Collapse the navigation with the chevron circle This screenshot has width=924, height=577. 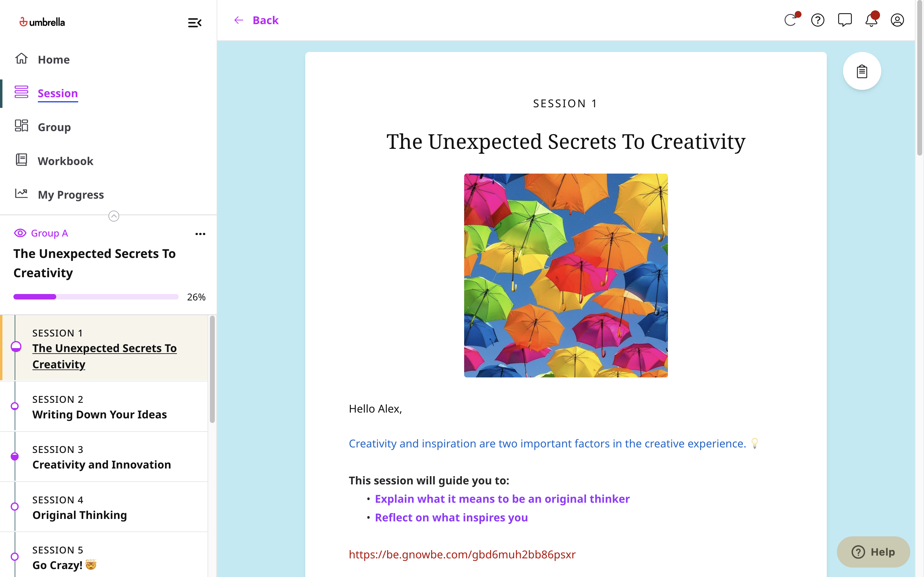(x=114, y=216)
